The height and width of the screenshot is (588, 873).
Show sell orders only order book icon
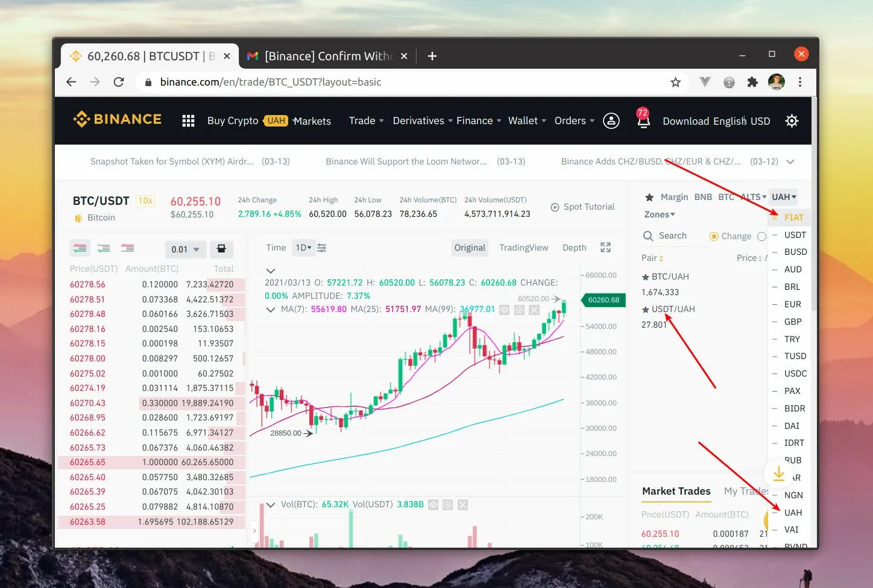127,248
